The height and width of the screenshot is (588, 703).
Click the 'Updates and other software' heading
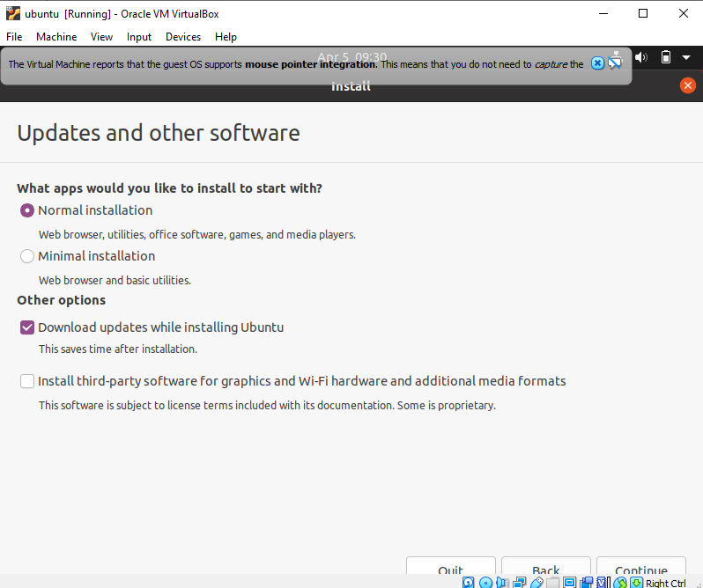tap(159, 133)
